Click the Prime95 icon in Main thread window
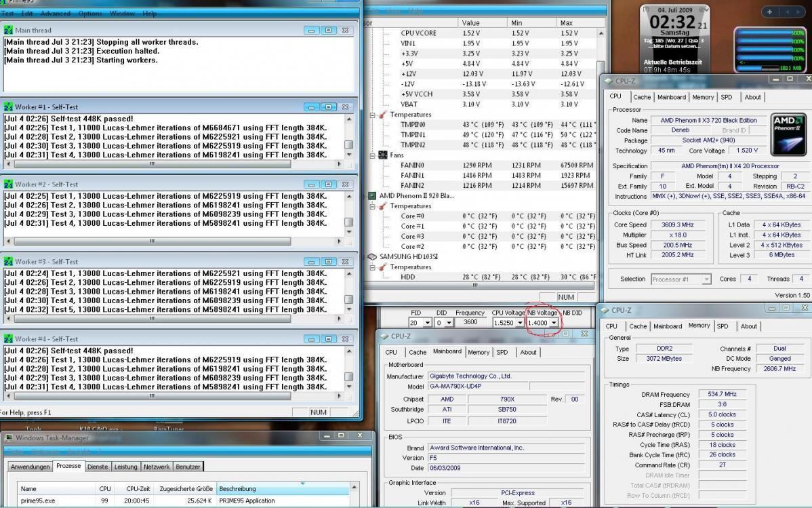The height and width of the screenshot is (508, 812). pos(8,30)
